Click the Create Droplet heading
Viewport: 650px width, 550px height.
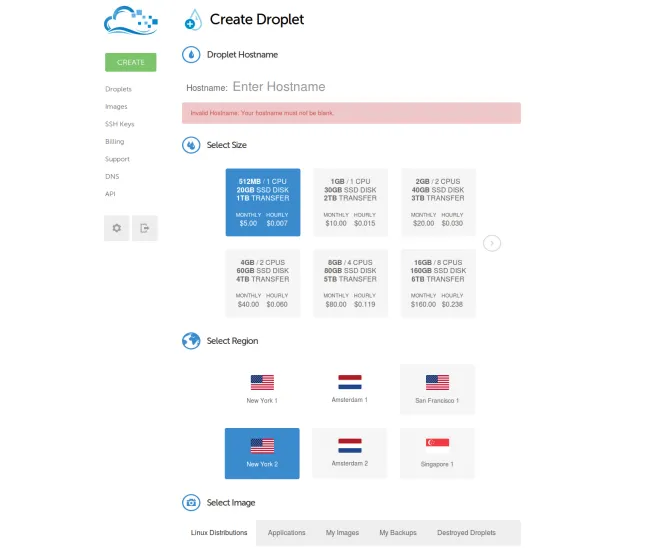[257, 19]
